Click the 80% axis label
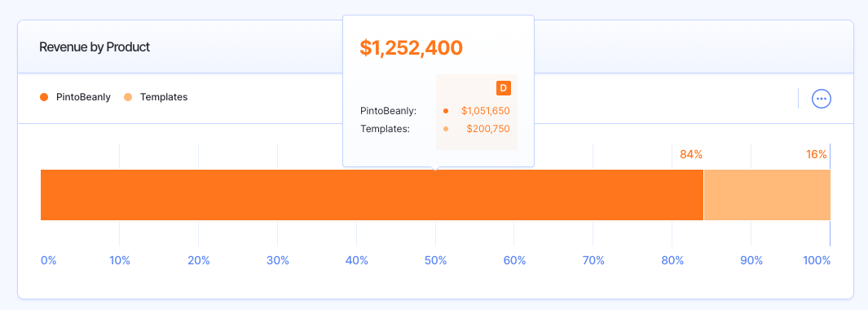The width and height of the screenshot is (868, 310). pos(672,260)
